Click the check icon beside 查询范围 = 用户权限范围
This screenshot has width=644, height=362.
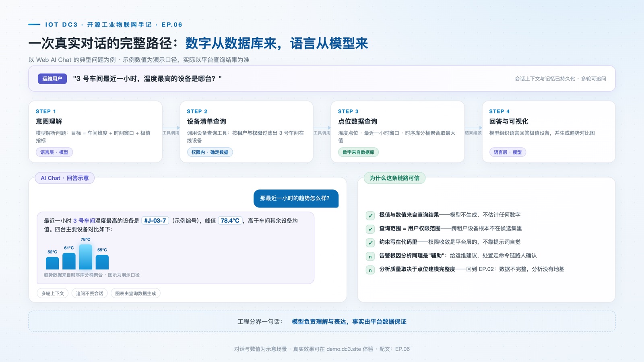[370, 229]
